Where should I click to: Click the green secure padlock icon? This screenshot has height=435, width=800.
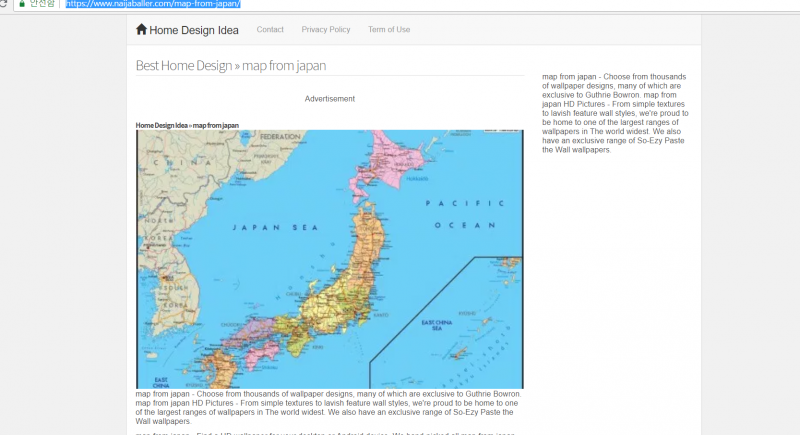pyautogui.click(x=21, y=4)
